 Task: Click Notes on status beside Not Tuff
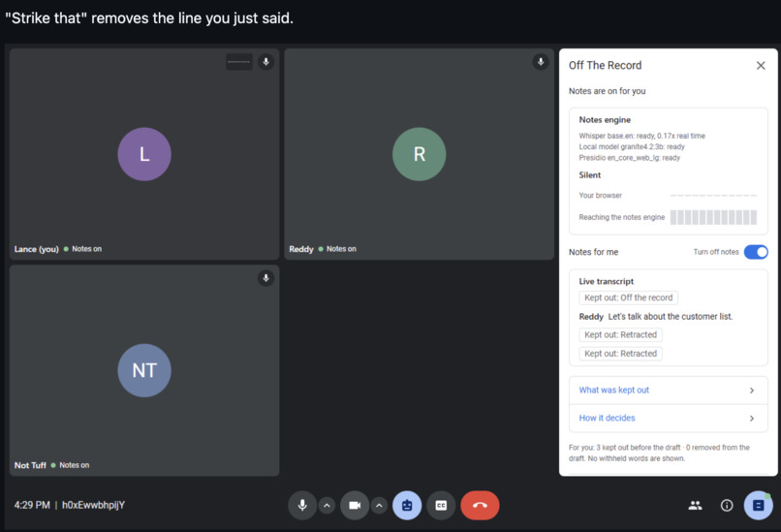70,465
